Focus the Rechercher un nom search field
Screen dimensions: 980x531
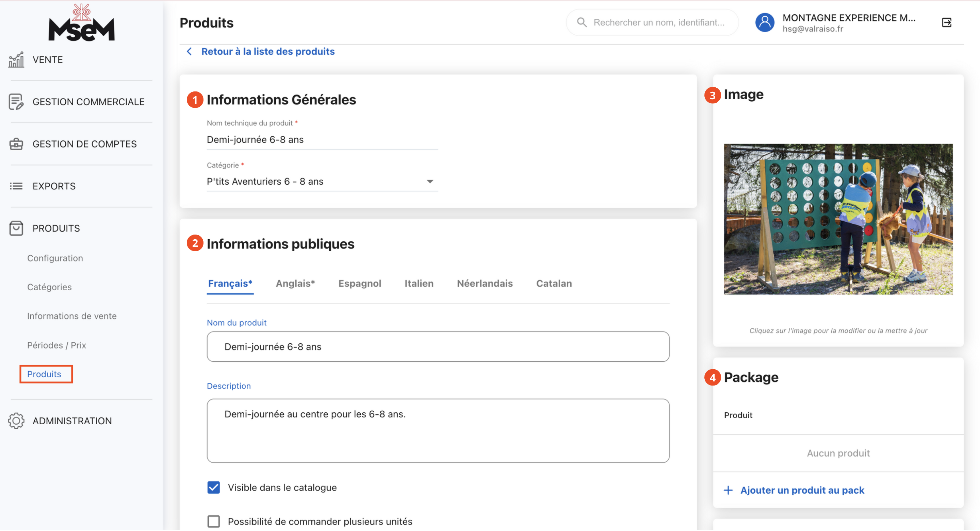coord(658,23)
